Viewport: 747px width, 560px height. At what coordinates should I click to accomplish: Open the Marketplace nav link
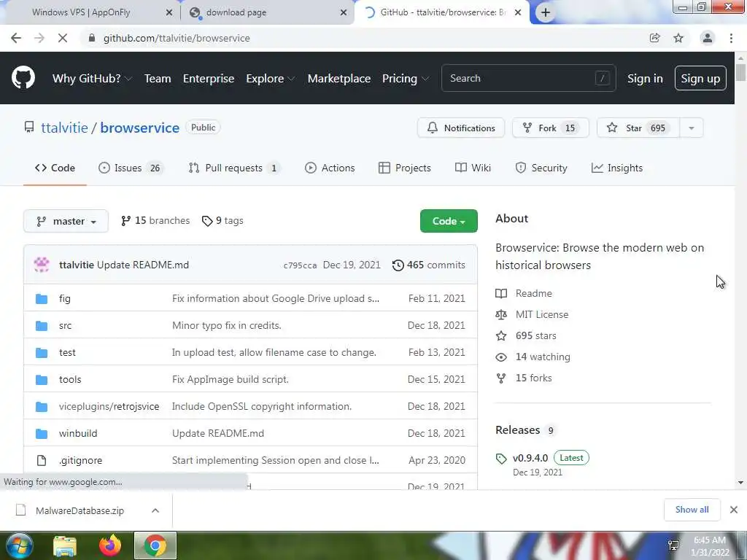click(338, 79)
